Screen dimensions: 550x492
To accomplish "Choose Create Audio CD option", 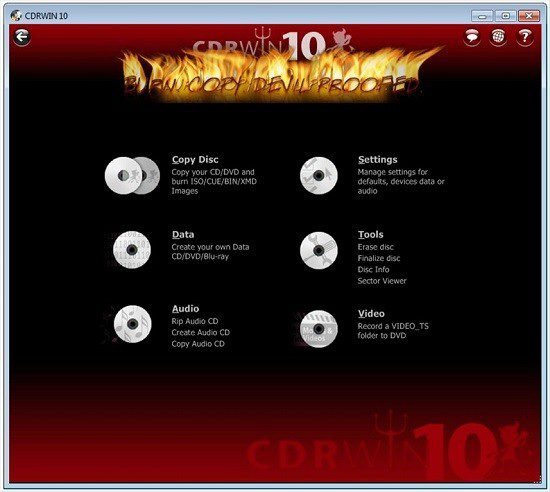I will tap(201, 332).
